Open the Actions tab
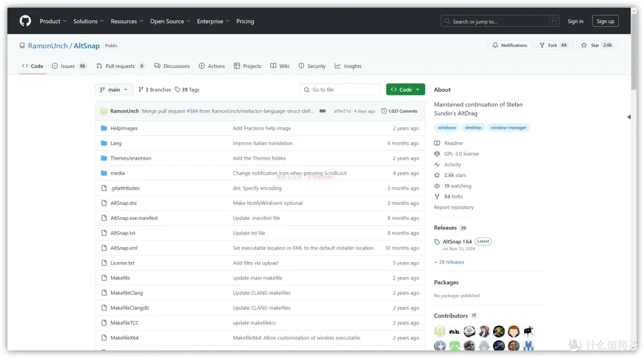The height and width of the screenshot is (358, 644). coord(212,66)
